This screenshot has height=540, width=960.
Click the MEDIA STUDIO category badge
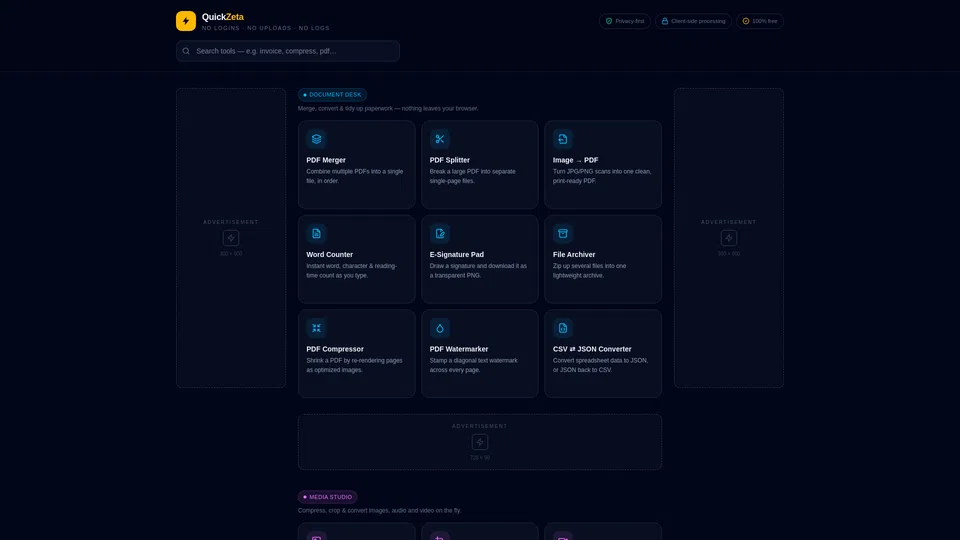[328, 497]
